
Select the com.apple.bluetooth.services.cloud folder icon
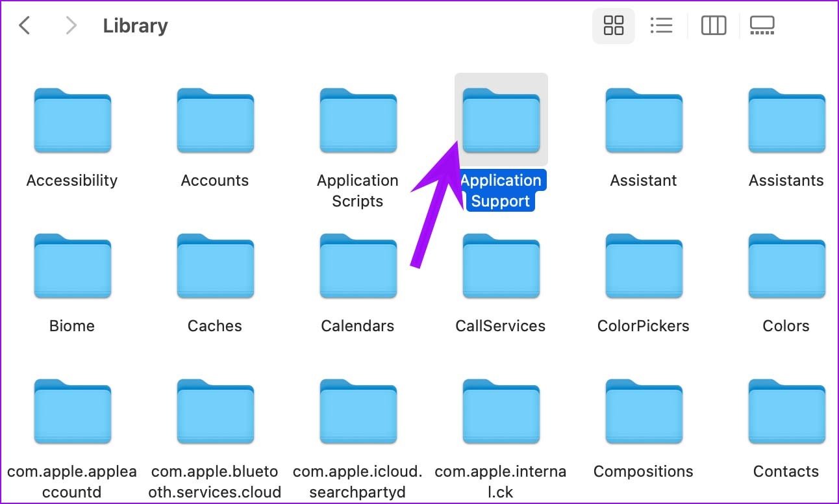(x=215, y=411)
